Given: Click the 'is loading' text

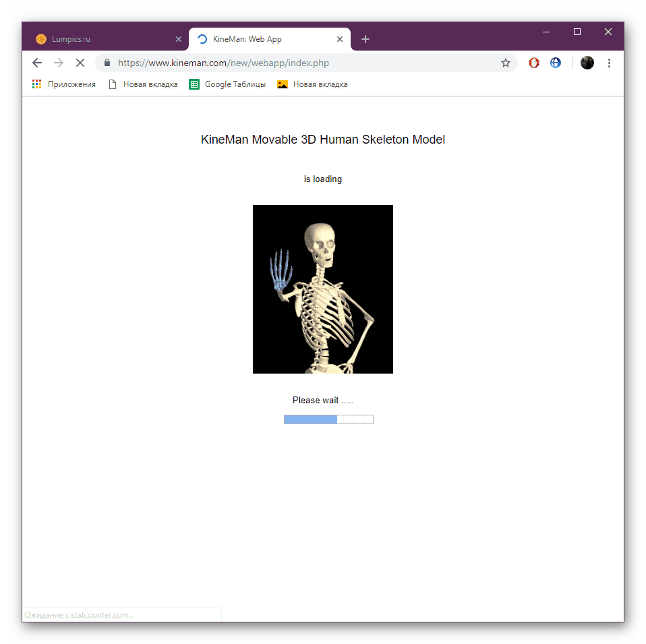Looking at the screenshot, I should coord(322,179).
